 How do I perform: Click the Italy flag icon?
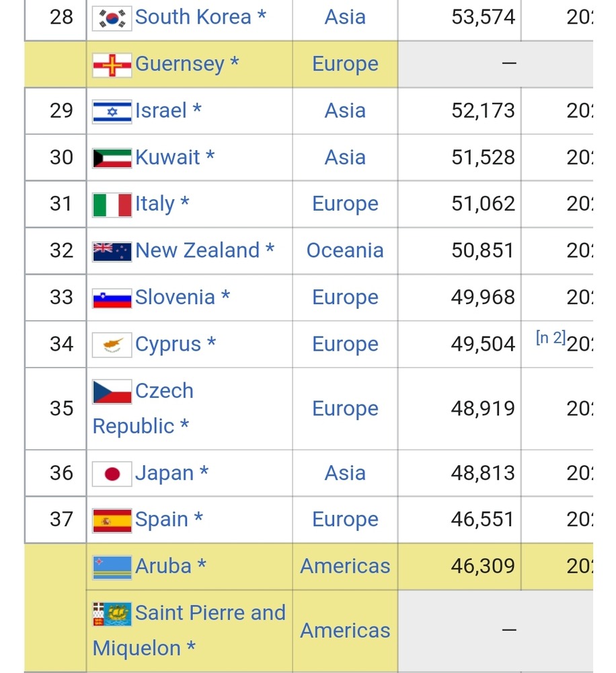[112, 204]
